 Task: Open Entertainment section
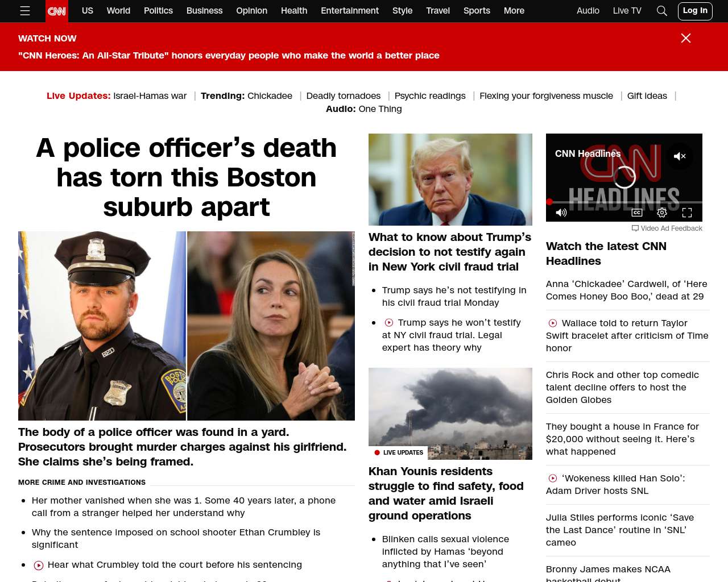[x=350, y=11]
